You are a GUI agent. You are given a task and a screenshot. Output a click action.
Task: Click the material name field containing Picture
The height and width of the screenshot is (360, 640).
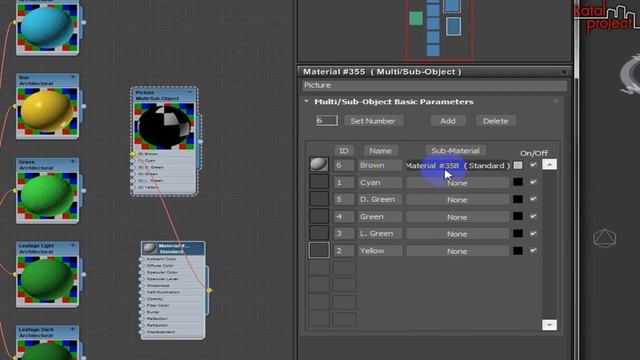pos(435,85)
